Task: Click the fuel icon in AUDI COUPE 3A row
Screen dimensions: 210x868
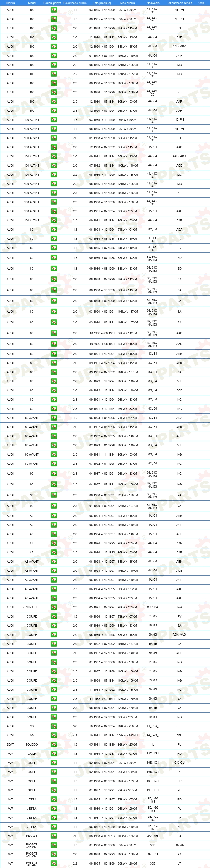Action: [54, 625]
